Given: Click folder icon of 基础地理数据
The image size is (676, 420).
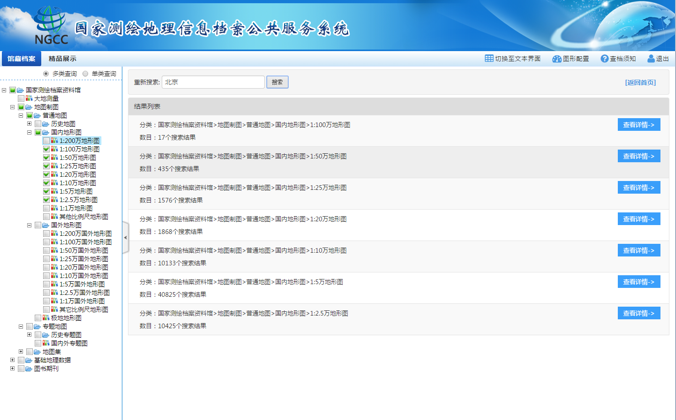Looking at the screenshot, I should 29,360.
